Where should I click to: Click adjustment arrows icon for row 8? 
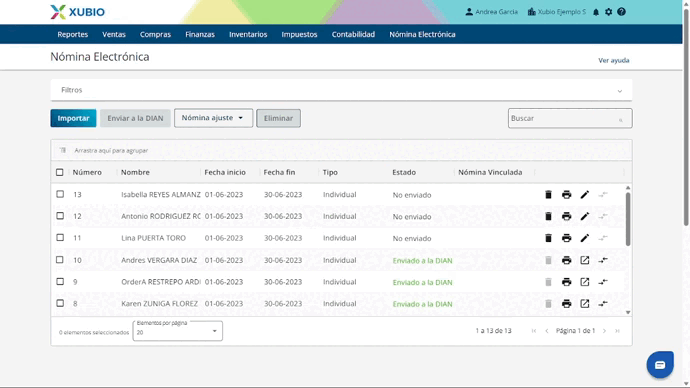click(x=603, y=304)
